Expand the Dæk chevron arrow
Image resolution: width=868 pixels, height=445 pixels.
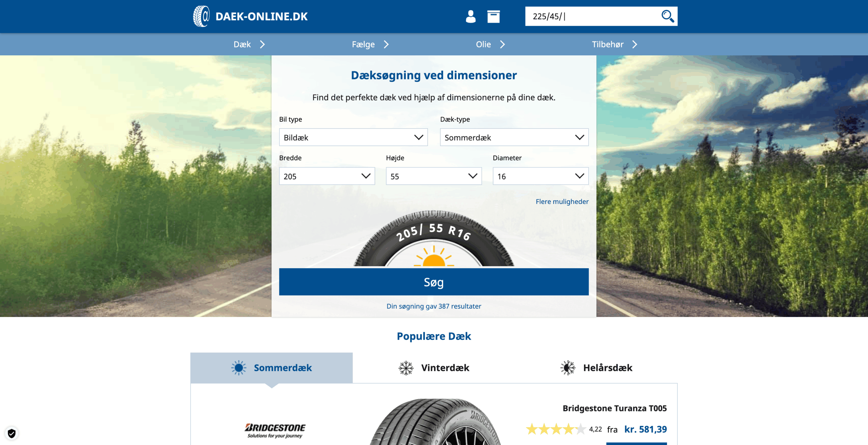tap(262, 44)
